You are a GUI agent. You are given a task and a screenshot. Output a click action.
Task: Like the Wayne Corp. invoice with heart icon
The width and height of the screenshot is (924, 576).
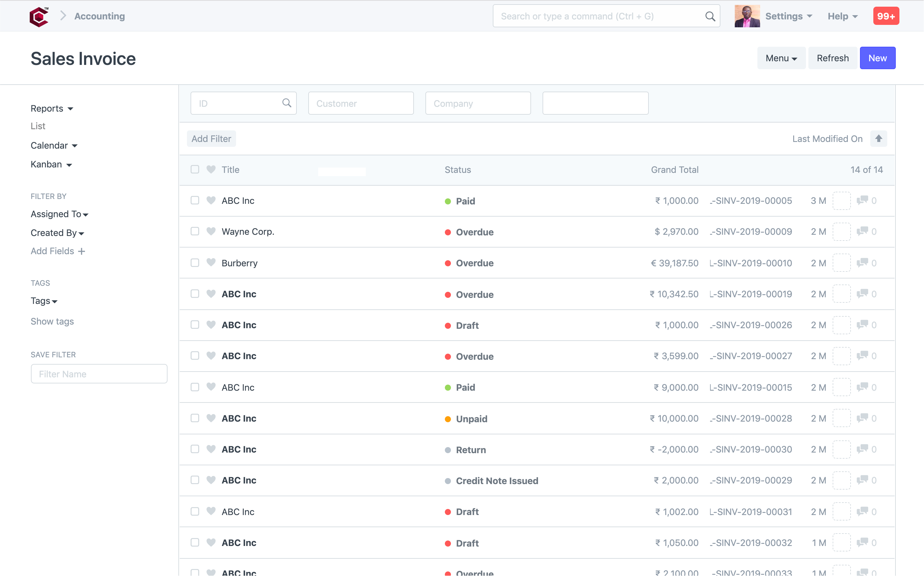pos(211,231)
